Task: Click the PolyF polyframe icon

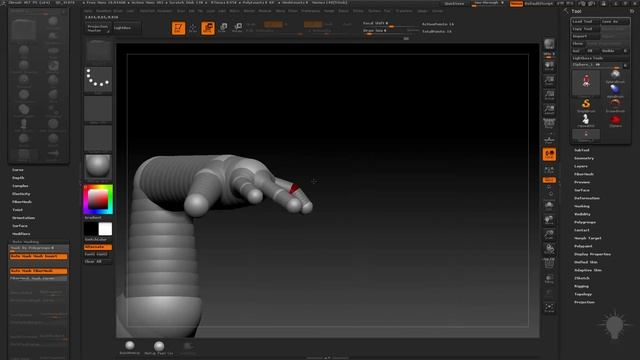Action: (x=549, y=264)
